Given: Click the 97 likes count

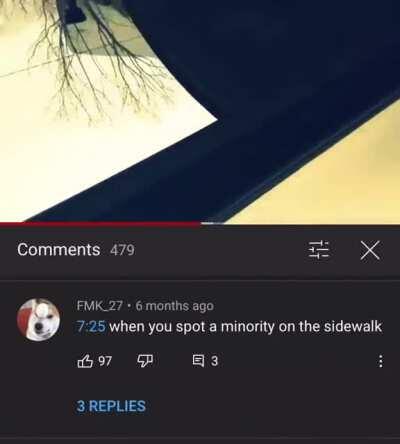Looking at the screenshot, I should [x=105, y=361].
